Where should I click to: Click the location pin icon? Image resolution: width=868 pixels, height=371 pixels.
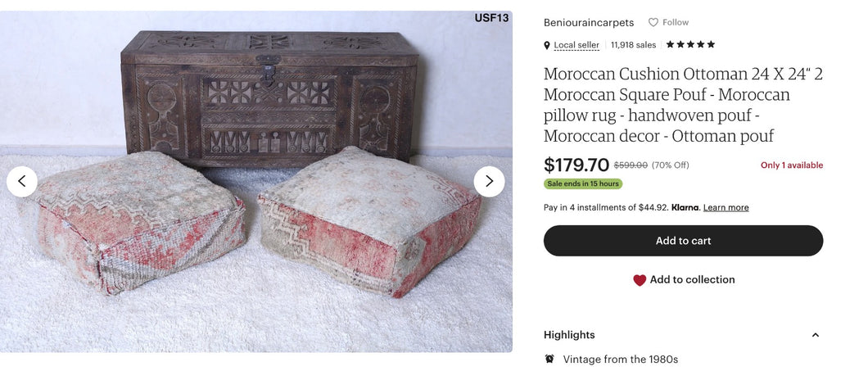click(547, 45)
